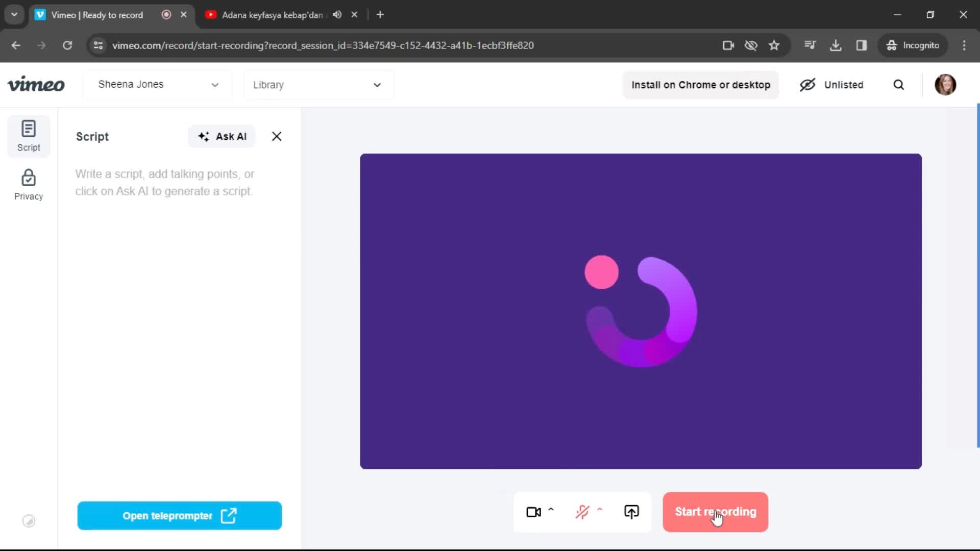This screenshot has width=980, height=551.
Task: Click the Privacy panel icon
Action: [x=28, y=185]
